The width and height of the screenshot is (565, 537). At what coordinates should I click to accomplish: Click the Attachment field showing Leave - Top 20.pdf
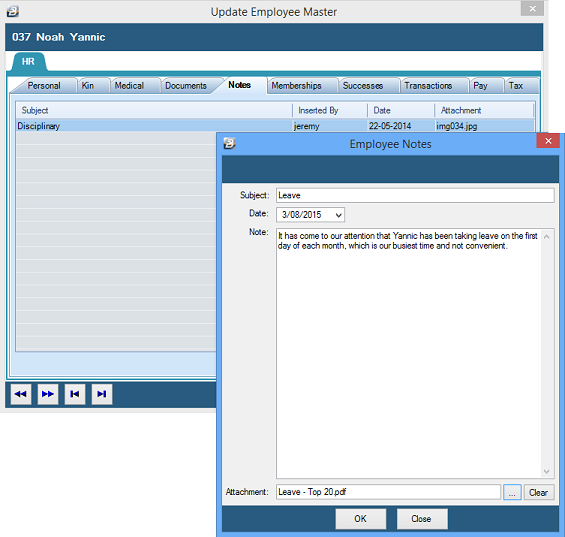tap(388, 492)
